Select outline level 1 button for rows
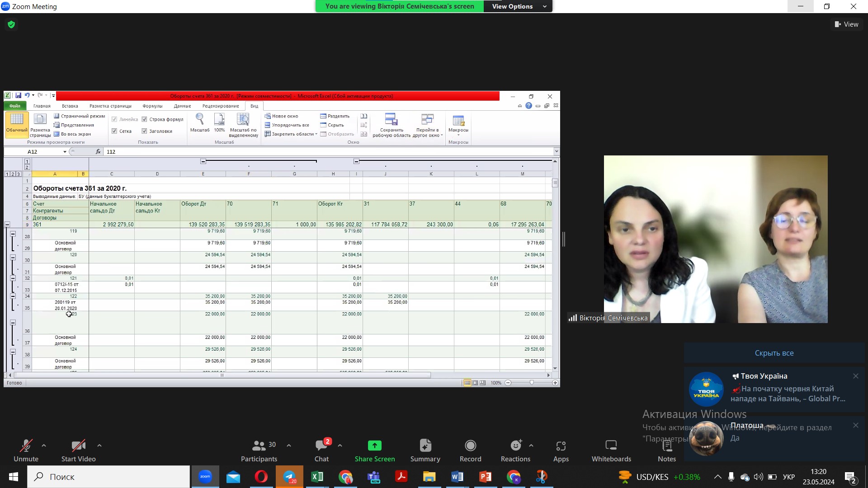 [x=7, y=174]
